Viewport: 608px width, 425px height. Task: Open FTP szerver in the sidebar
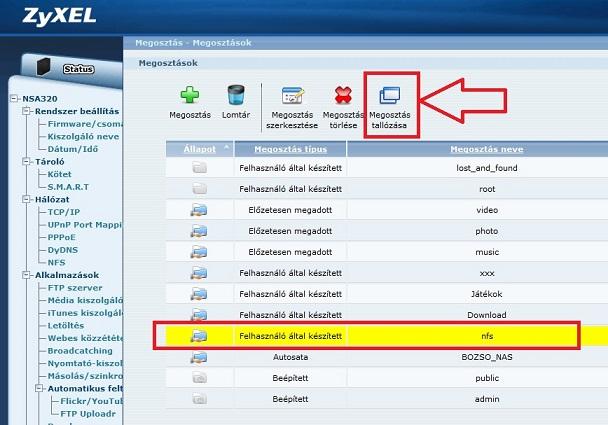(x=75, y=288)
